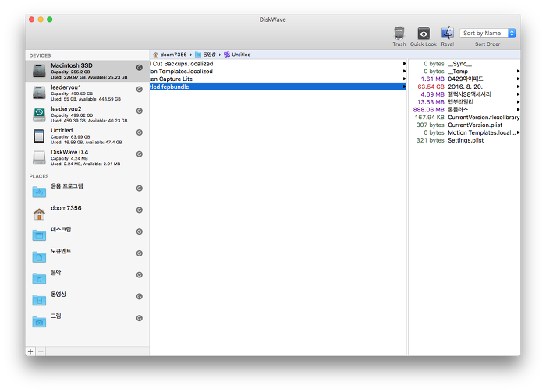
Task: Click the refresh icon beside DiskWave 0.4
Action: (x=140, y=154)
